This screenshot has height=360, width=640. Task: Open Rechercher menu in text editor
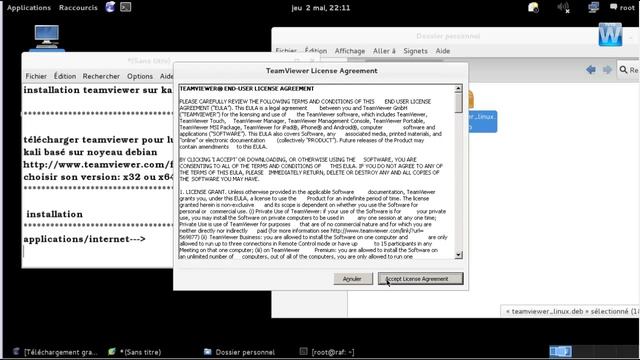coord(101,76)
